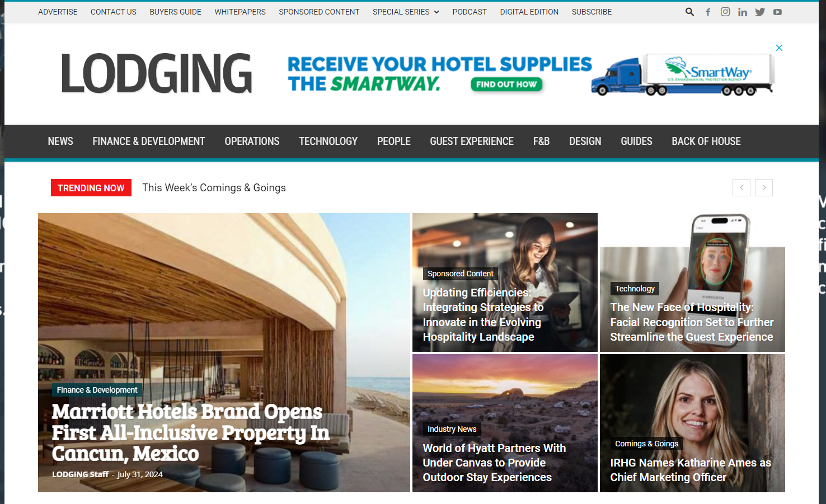826x504 pixels.
Task: Open Marriott Cancun all-inclusive article
Action: click(190, 432)
